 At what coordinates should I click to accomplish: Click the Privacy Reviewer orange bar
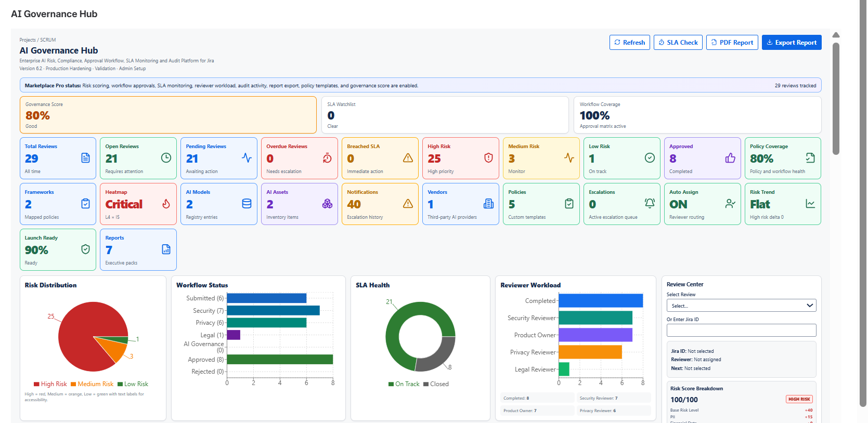tap(590, 352)
